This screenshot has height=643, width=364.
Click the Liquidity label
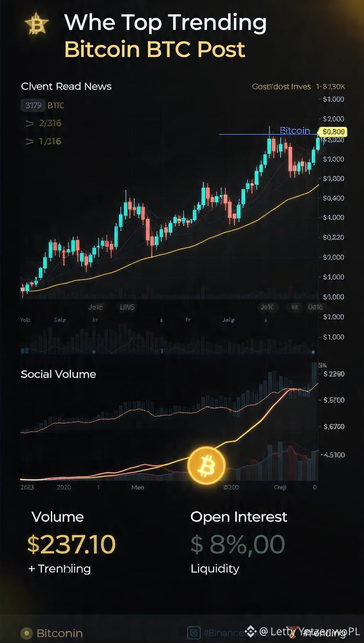coord(215,569)
